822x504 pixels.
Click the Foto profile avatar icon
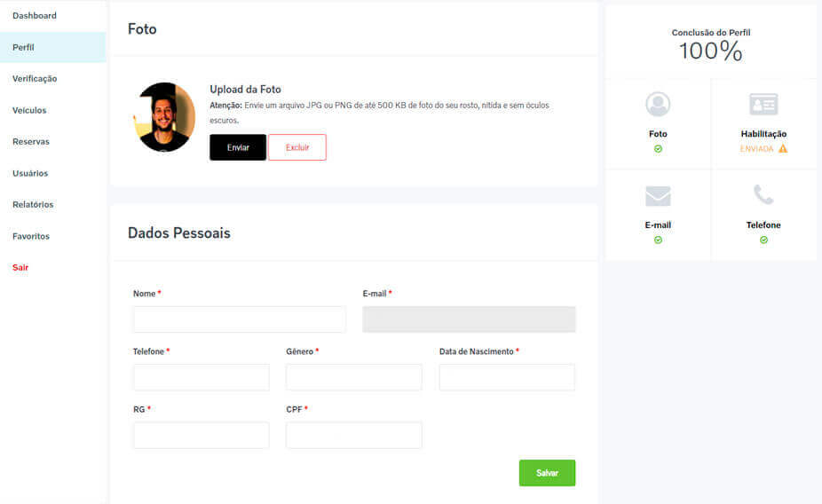click(658, 105)
